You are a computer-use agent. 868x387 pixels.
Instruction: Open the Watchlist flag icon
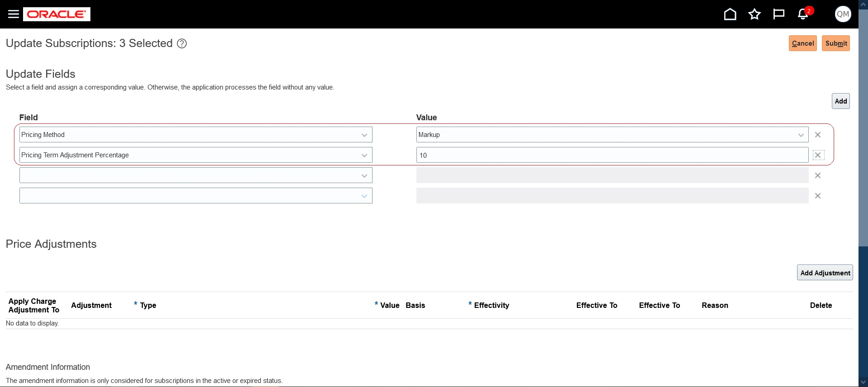tap(778, 14)
